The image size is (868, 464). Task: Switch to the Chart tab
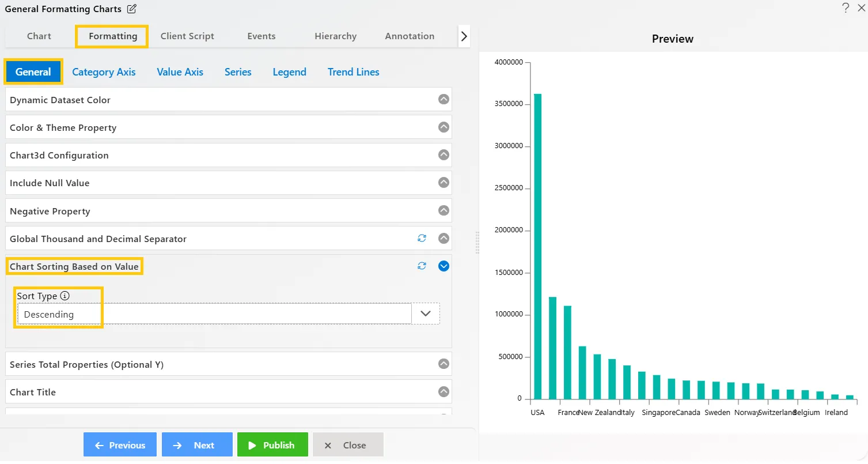39,36
